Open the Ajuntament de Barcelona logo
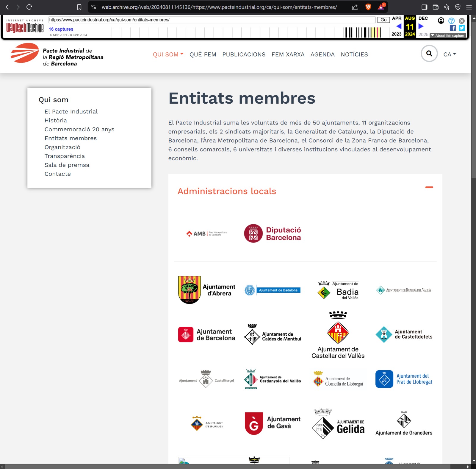 206,335
